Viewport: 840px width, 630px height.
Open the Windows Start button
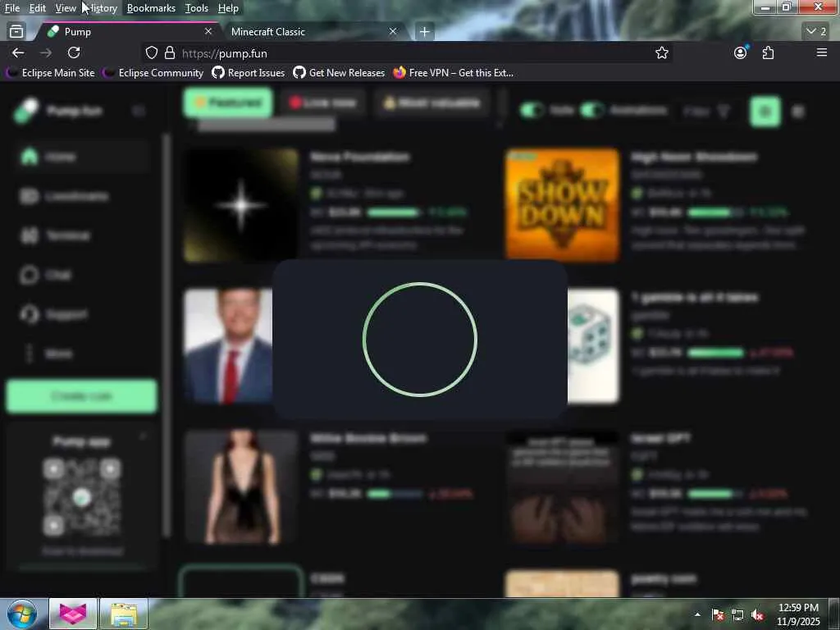(x=22, y=614)
